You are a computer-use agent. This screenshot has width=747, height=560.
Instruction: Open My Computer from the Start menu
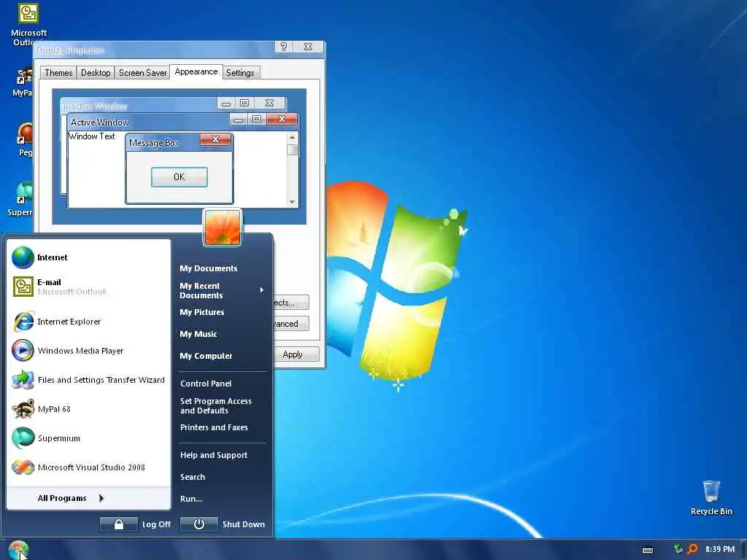coord(206,356)
